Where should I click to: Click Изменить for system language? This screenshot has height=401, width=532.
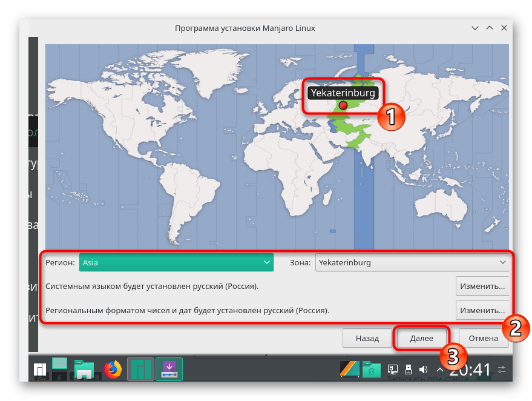[x=482, y=287]
